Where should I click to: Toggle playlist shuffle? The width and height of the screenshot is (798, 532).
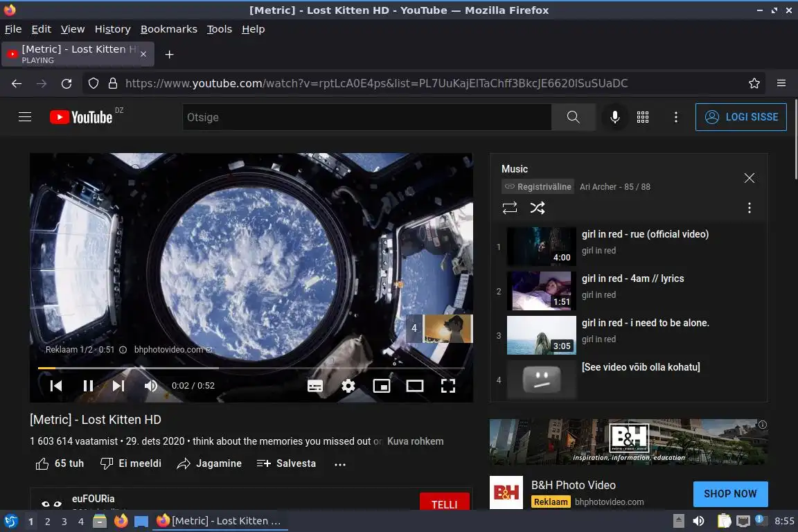538,208
